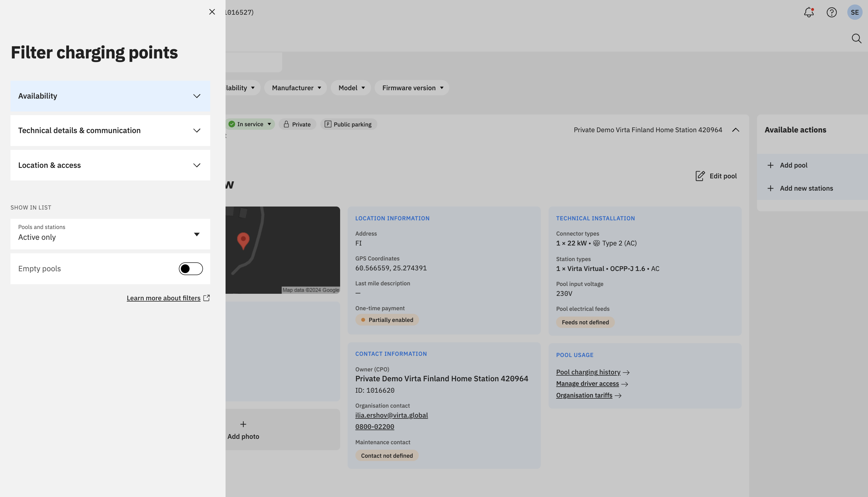The height and width of the screenshot is (497, 868).
Task: Click external link icon beside filters link
Action: [207, 298]
